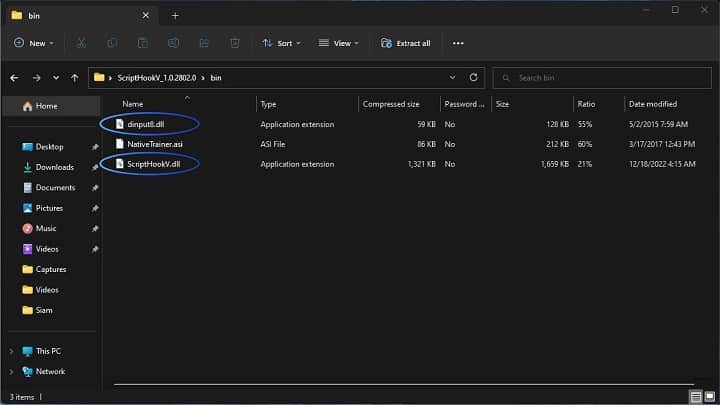Switch to large thumbnails view
The image size is (720, 405).
pyautogui.click(x=710, y=396)
